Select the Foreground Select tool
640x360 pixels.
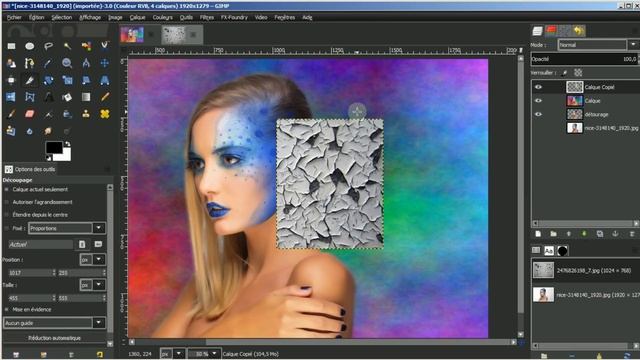click(x=11, y=63)
